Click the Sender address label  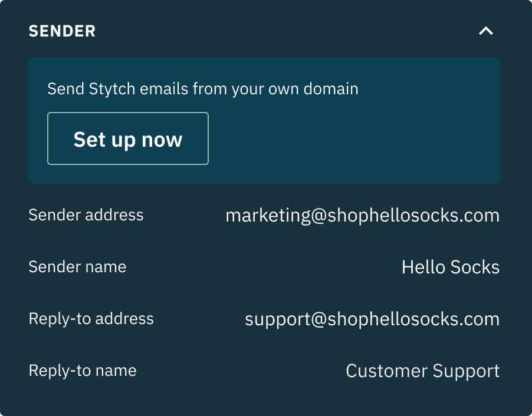[x=86, y=215]
